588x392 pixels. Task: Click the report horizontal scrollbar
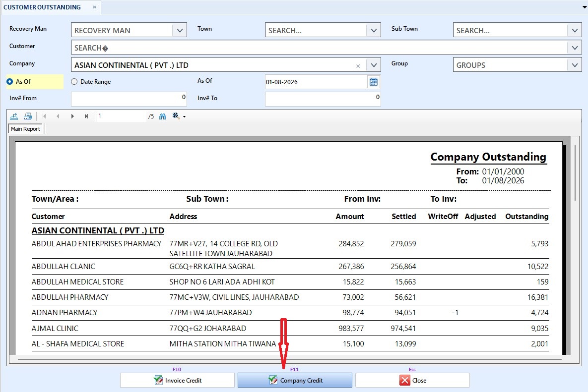(x=289, y=359)
